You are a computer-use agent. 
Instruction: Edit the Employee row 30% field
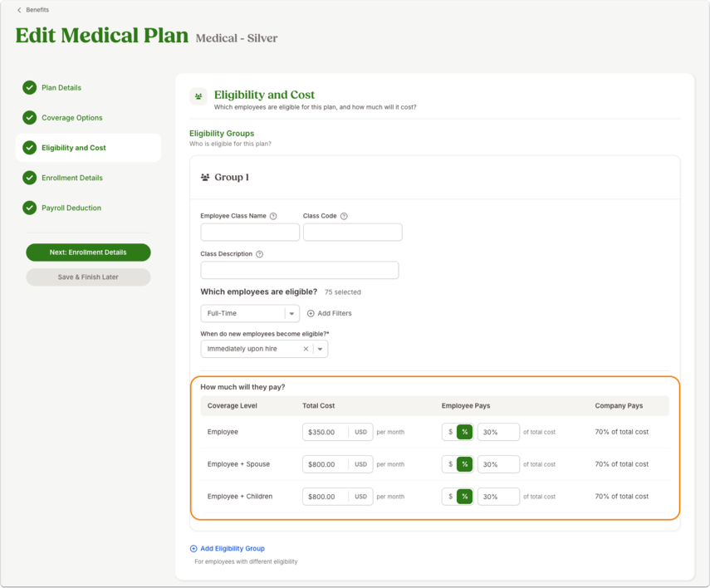pos(498,432)
